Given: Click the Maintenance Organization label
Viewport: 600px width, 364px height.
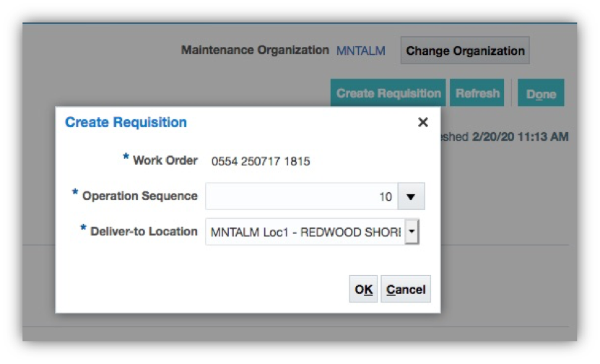Looking at the screenshot, I should coord(255,50).
